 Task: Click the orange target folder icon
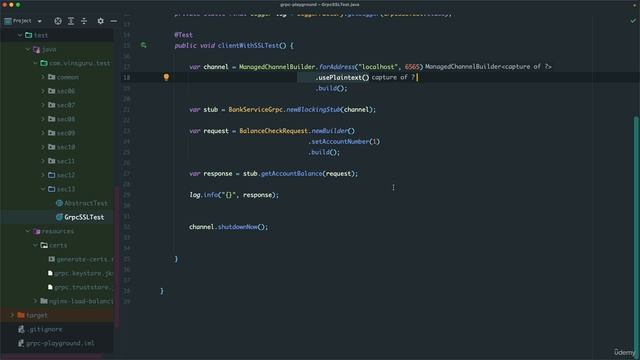(21, 315)
